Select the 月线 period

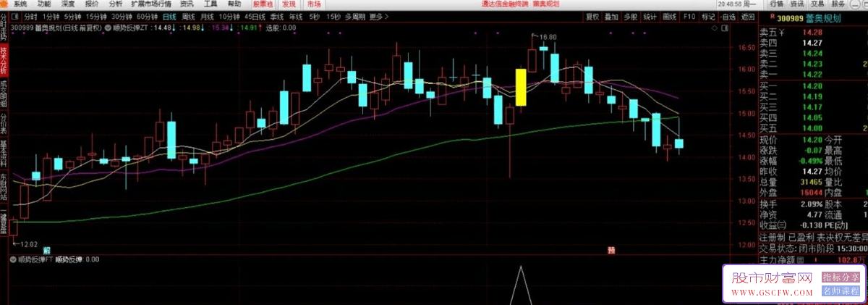point(208,15)
